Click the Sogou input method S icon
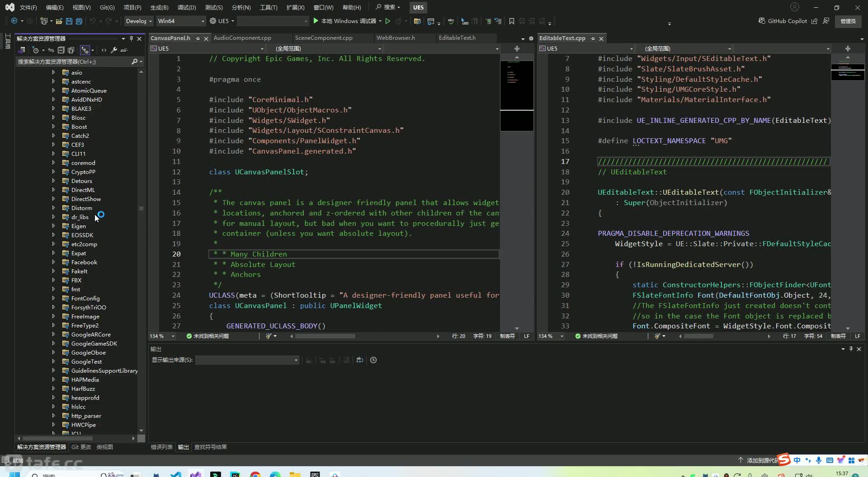 (x=784, y=459)
